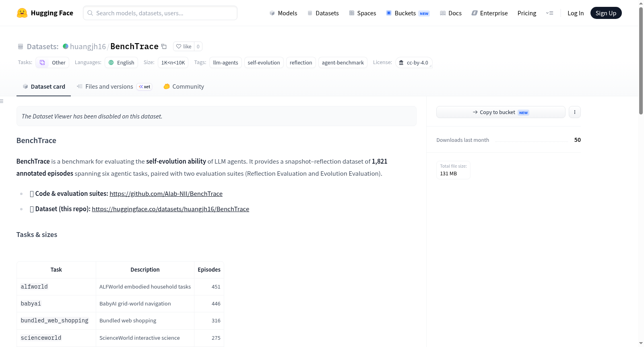The height and width of the screenshot is (347, 644).
Task: Click the agent-benchmark tag
Action: coord(343,62)
